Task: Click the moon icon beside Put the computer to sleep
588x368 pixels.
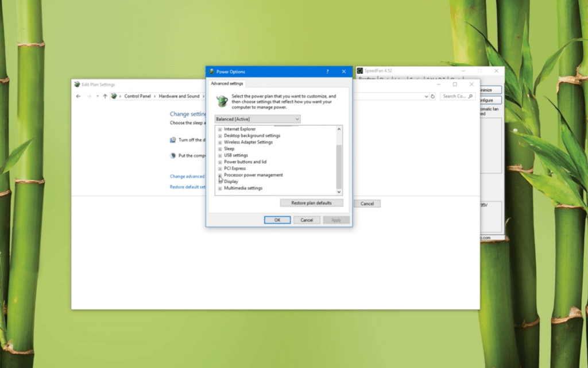Action: click(x=173, y=155)
